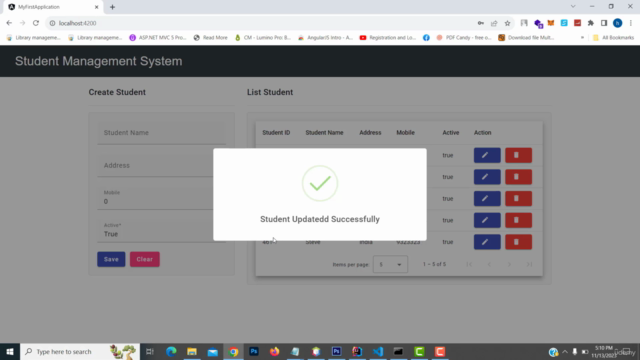Click Student Management System title
This screenshot has height=360, width=640.
[99, 61]
